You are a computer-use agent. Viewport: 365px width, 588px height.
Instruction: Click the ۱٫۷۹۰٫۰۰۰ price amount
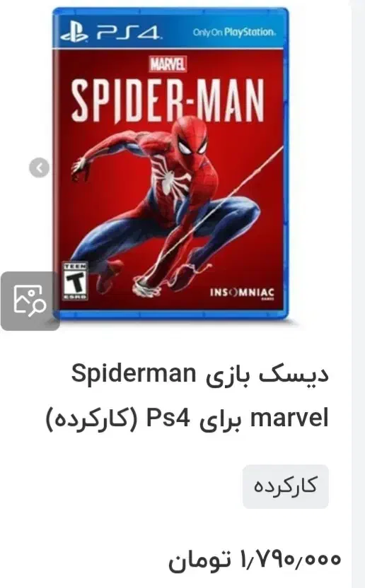pyautogui.click(x=291, y=560)
